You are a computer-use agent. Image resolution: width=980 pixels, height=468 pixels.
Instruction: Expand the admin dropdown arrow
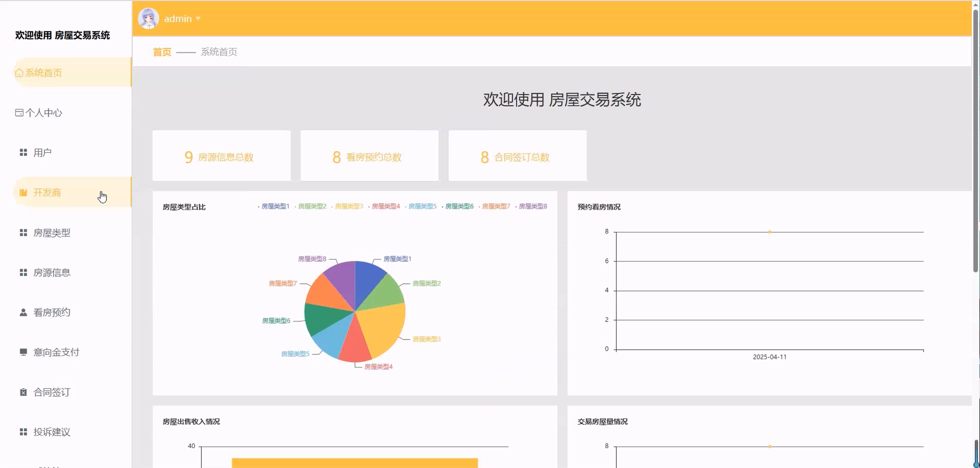pyautogui.click(x=198, y=18)
